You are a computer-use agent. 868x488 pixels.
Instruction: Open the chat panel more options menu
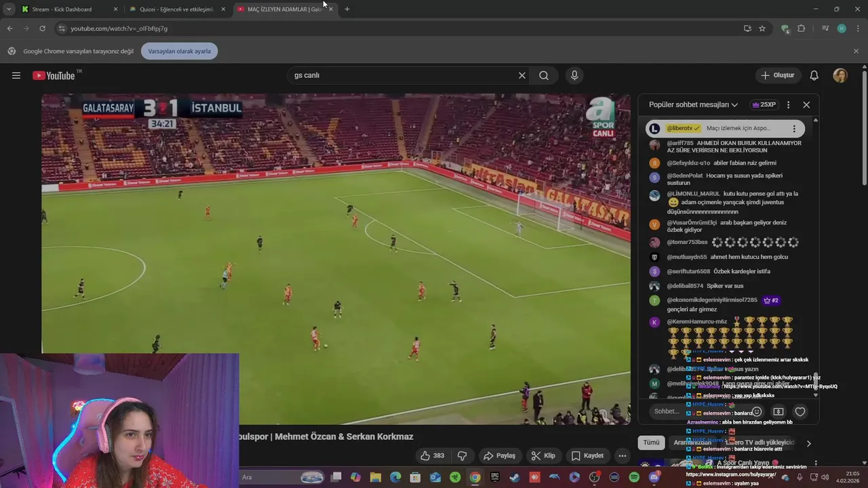coord(788,104)
